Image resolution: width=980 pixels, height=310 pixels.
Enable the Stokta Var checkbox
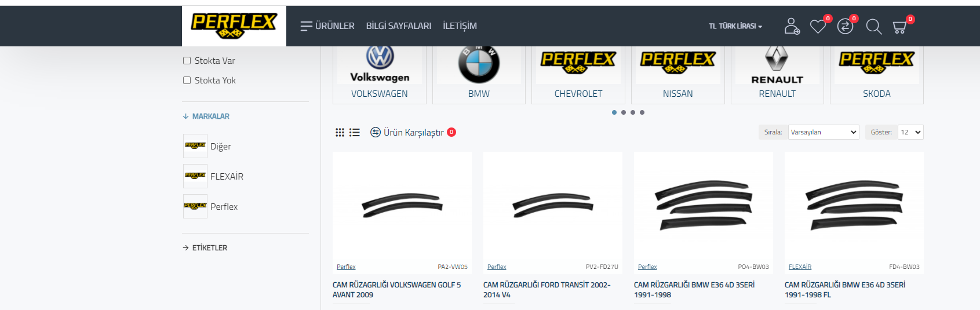(187, 61)
